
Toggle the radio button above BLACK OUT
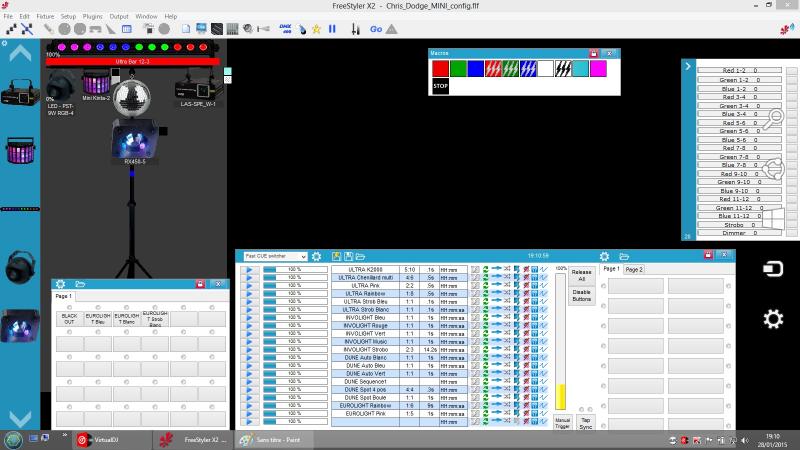[69, 308]
